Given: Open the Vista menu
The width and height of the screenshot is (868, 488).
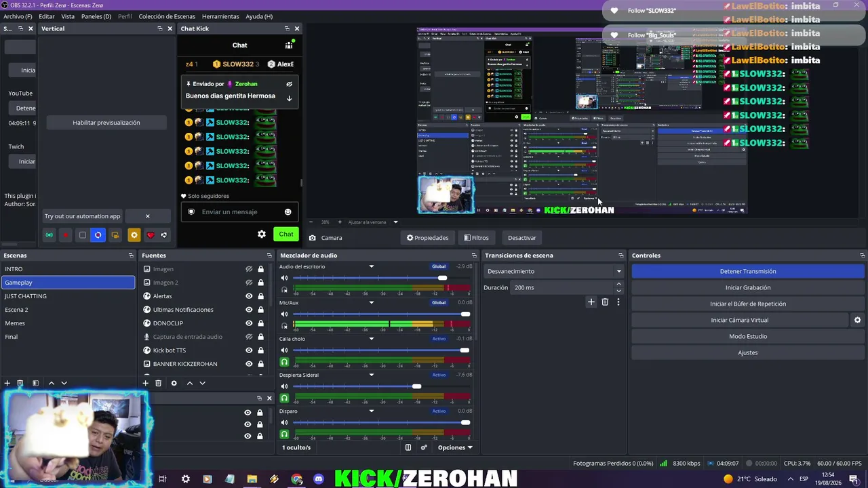Looking at the screenshot, I should [x=68, y=16].
